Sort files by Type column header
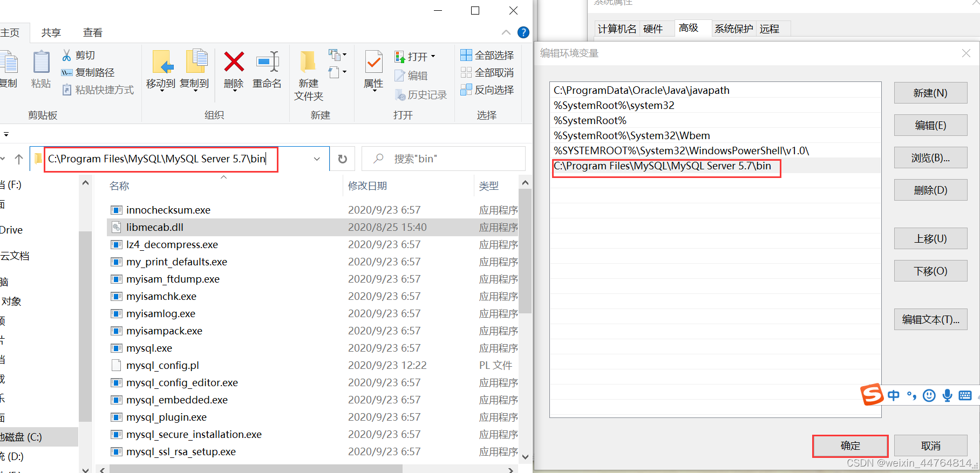 click(489, 186)
